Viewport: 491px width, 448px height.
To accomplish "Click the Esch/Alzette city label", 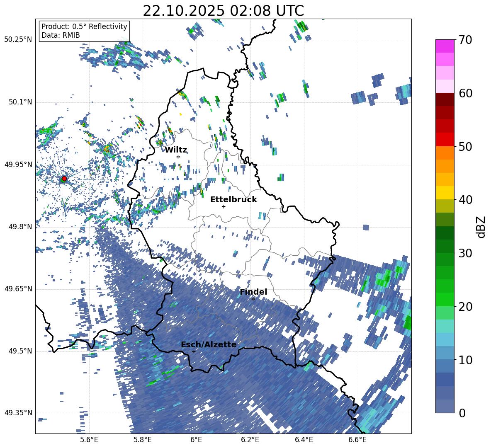I will [x=209, y=345].
